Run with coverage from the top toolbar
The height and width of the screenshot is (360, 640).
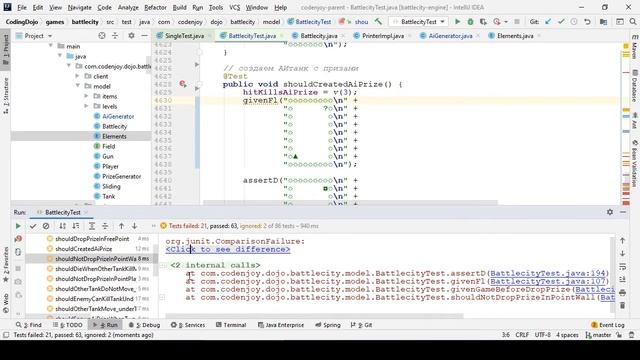[x=483, y=22]
